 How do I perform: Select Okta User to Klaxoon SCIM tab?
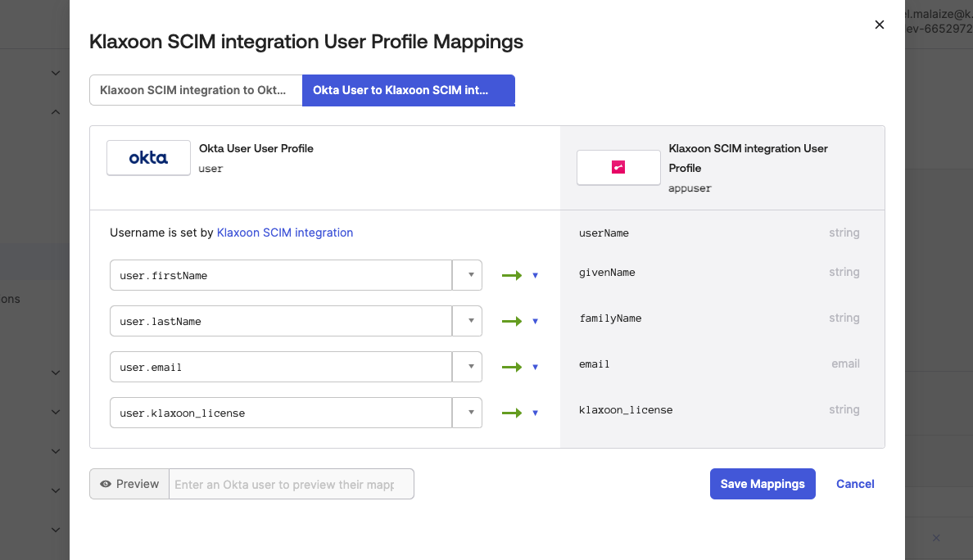click(x=408, y=90)
